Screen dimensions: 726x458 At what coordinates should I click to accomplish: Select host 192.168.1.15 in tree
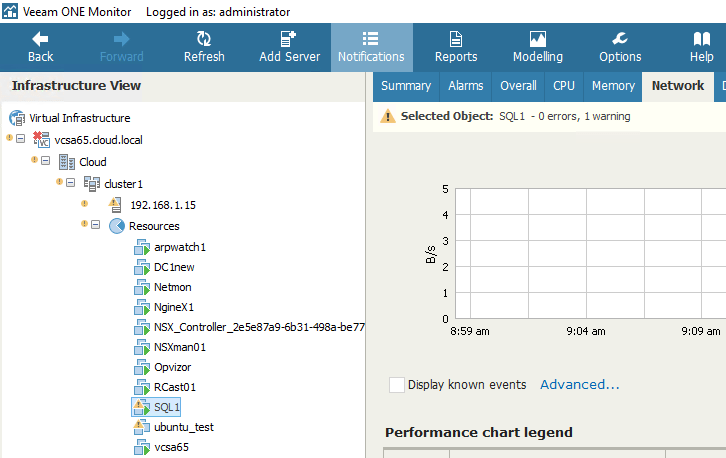pyautogui.click(x=163, y=204)
